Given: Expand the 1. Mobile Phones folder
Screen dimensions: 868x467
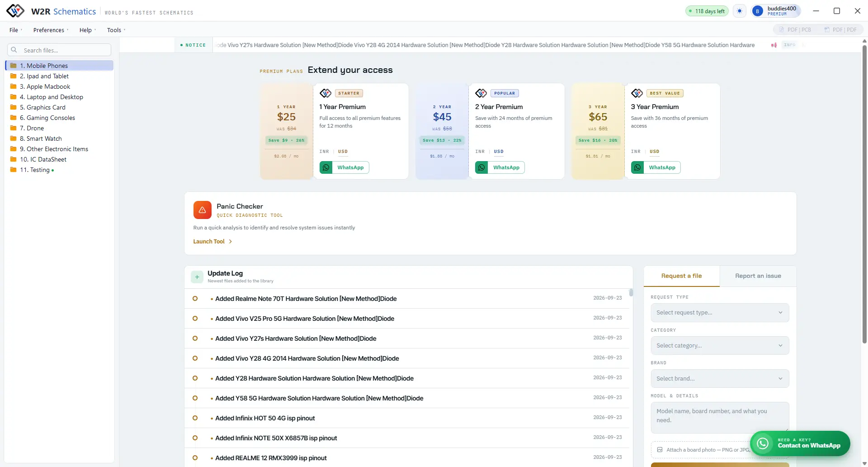Looking at the screenshot, I should (x=59, y=66).
